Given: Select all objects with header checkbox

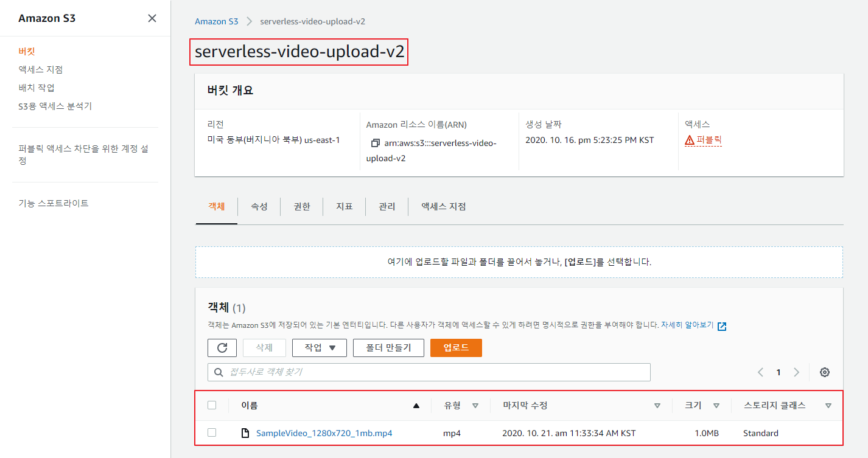Looking at the screenshot, I should pos(212,405).
